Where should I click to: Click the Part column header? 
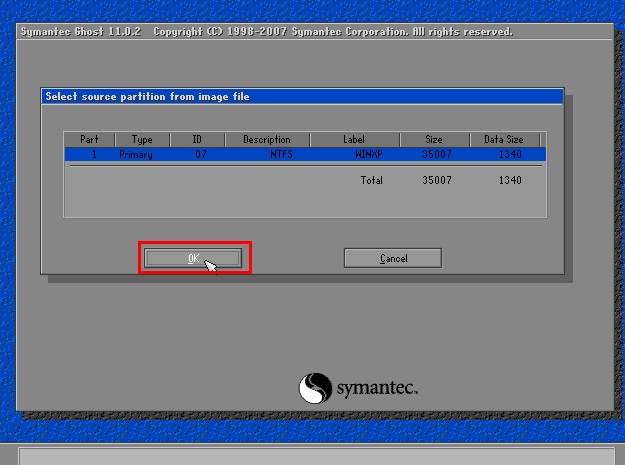tap(90, 140)
